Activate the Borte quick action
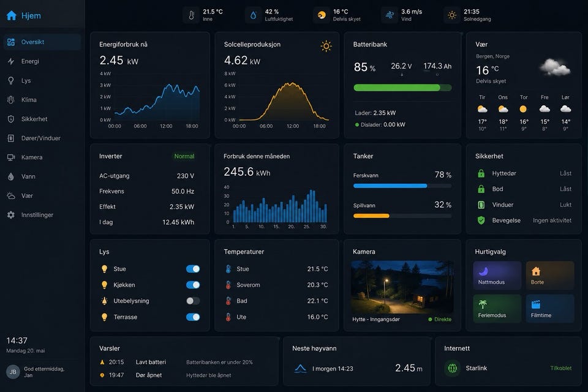Image resolution: width=588 pixels, height=392 pixels. pos(550,276)
